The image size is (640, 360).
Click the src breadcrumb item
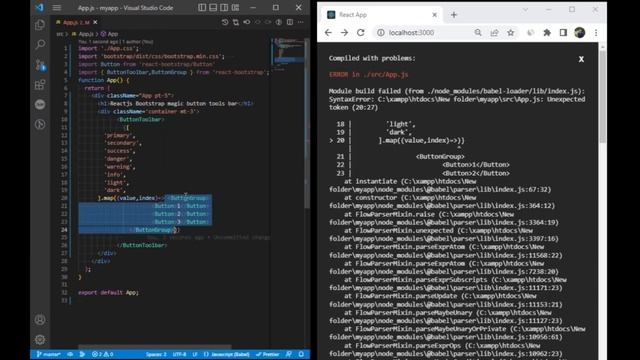click(x=60, y=34)
